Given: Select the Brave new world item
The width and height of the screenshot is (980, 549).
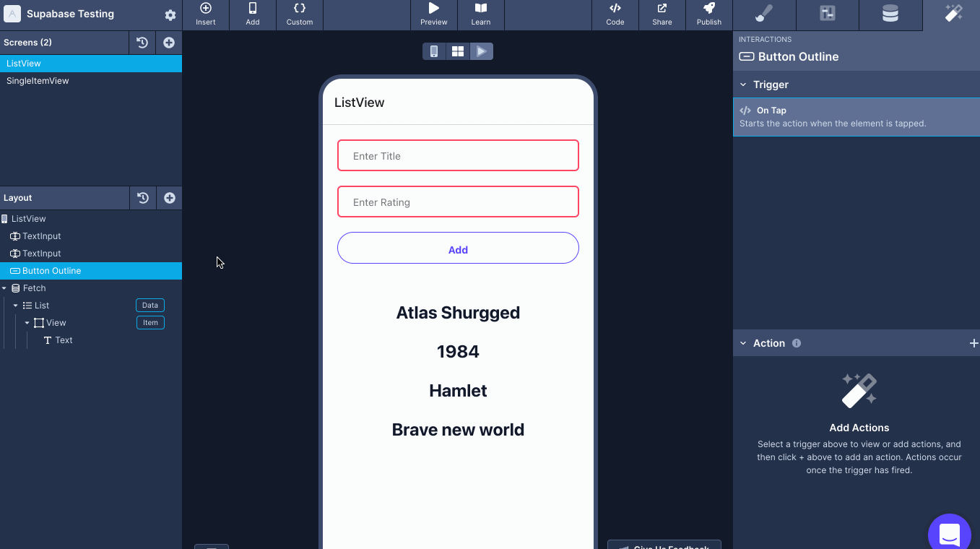Looking at the screenshot, I should 458,430.
